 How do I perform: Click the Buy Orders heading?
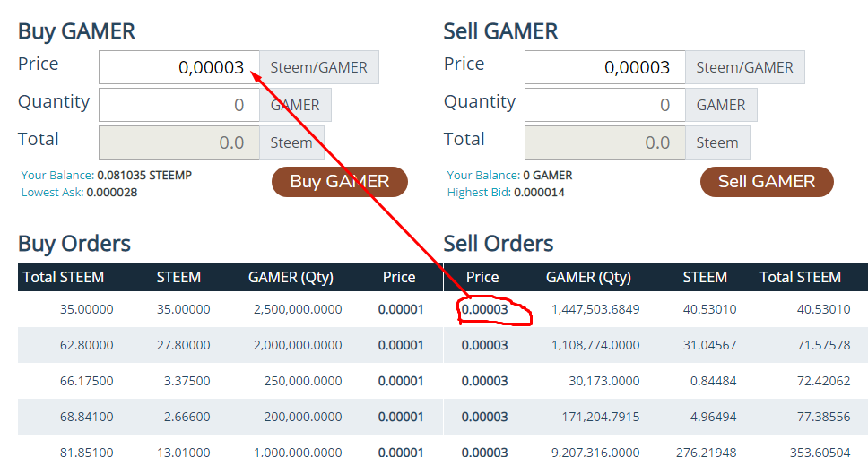coord(74,244)
